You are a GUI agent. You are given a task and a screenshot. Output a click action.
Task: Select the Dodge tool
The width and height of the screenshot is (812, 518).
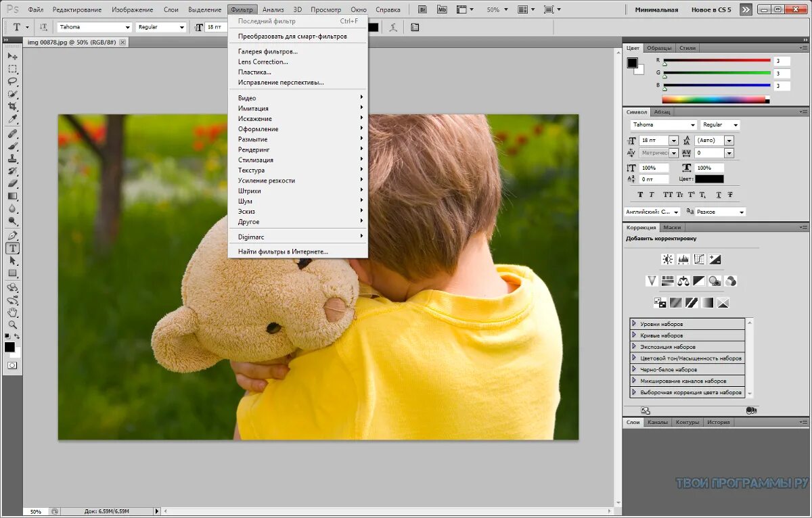click(x=12, y=221)
